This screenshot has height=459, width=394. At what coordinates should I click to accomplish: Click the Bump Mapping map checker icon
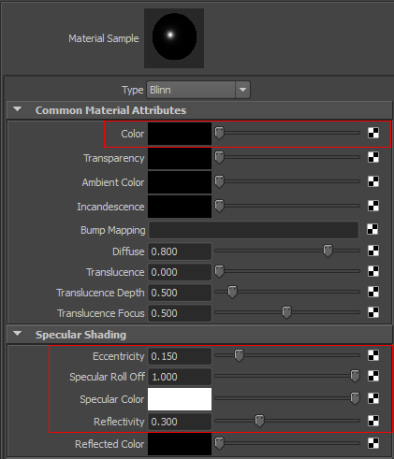pos(372,229)
